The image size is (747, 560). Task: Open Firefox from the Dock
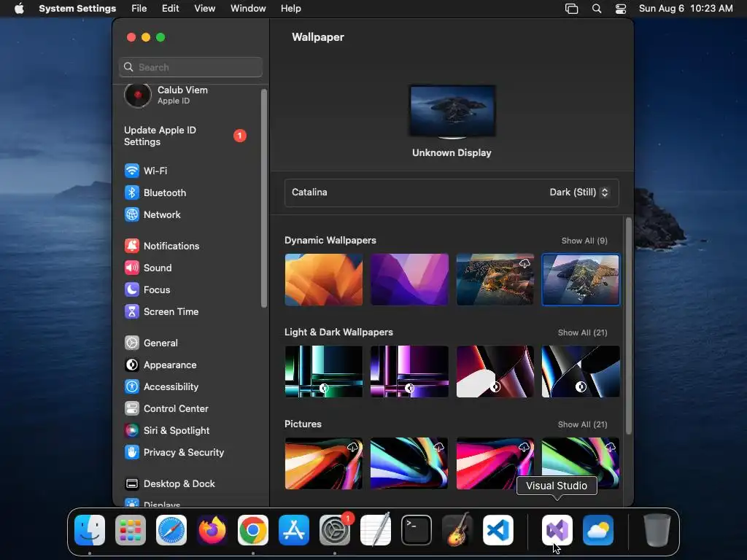(212, 530)
